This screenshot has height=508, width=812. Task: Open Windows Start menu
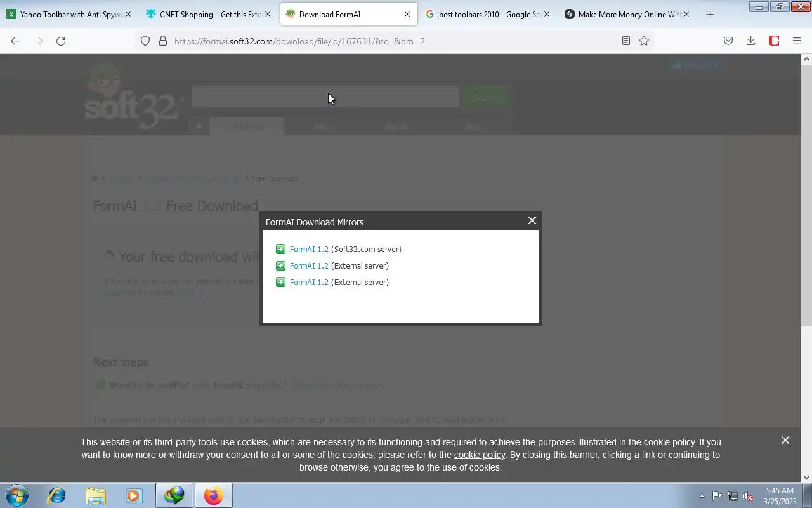tap(17, 495)
